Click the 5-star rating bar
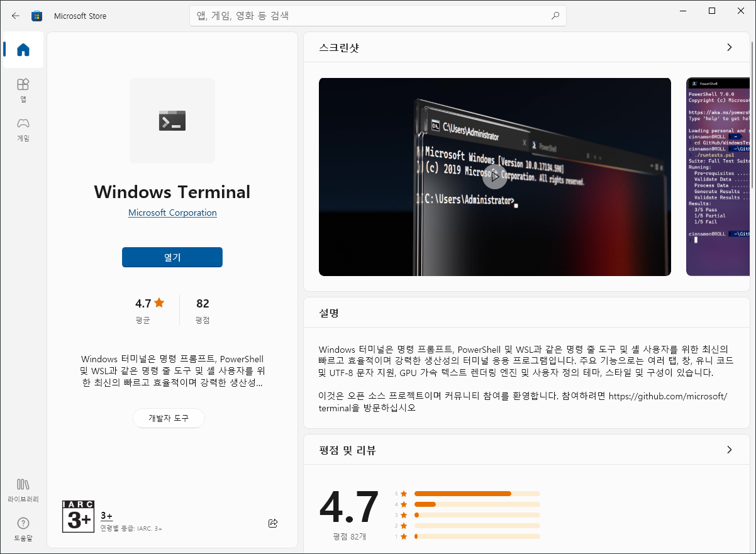Screen dimensions: 756x554 (477, 494)
